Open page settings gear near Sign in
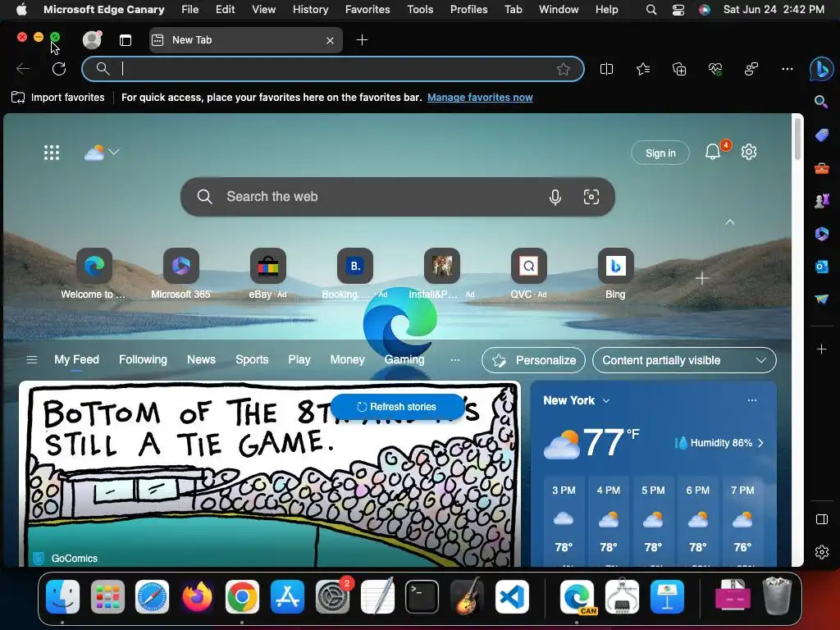840x630 pixels. coord(748,152)
